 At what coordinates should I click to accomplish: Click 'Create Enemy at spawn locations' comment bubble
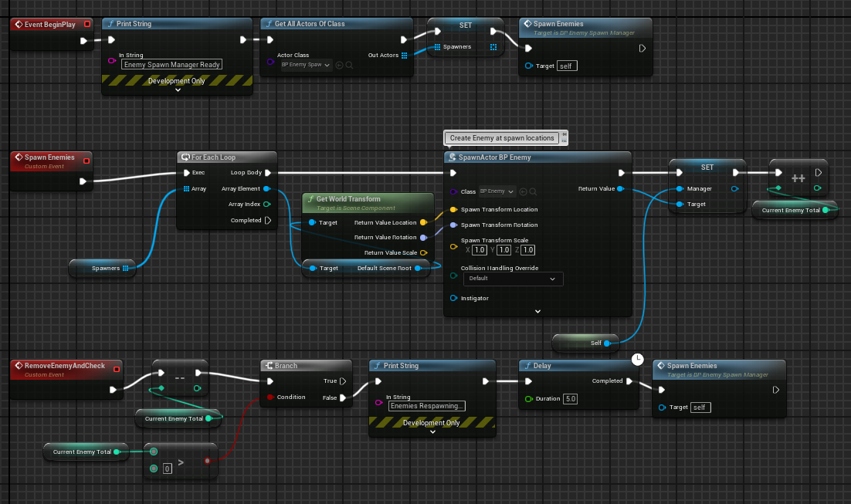point(502,138)
